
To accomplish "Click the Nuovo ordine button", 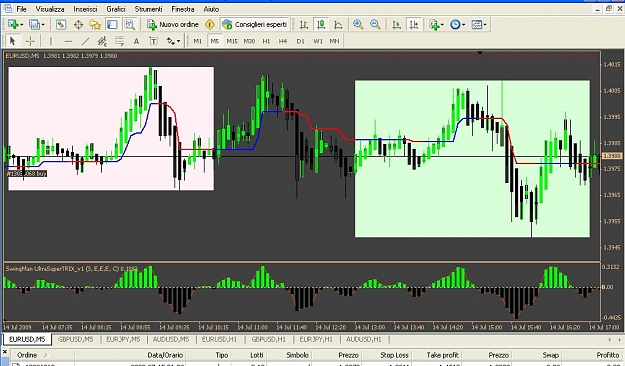I will 173,25.
